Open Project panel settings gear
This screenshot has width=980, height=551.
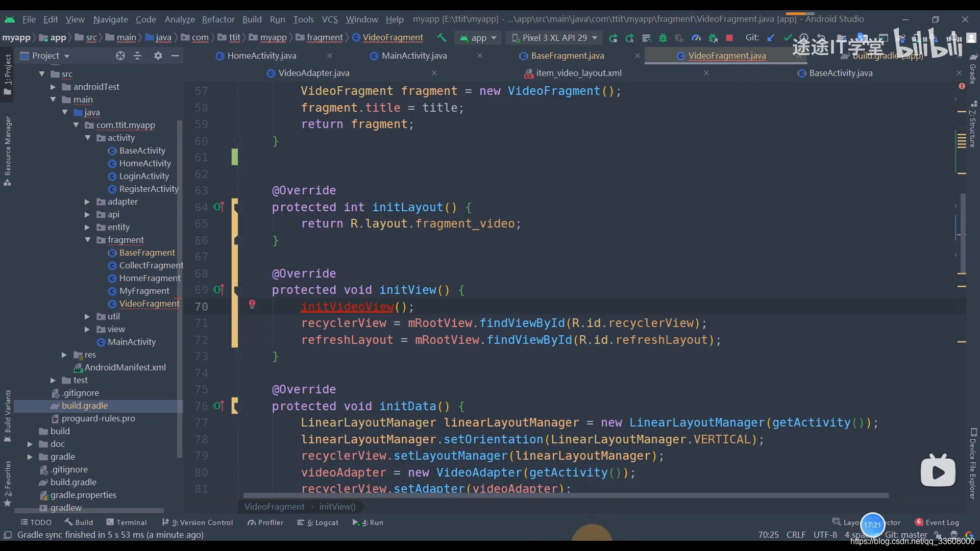coord(158,56)
